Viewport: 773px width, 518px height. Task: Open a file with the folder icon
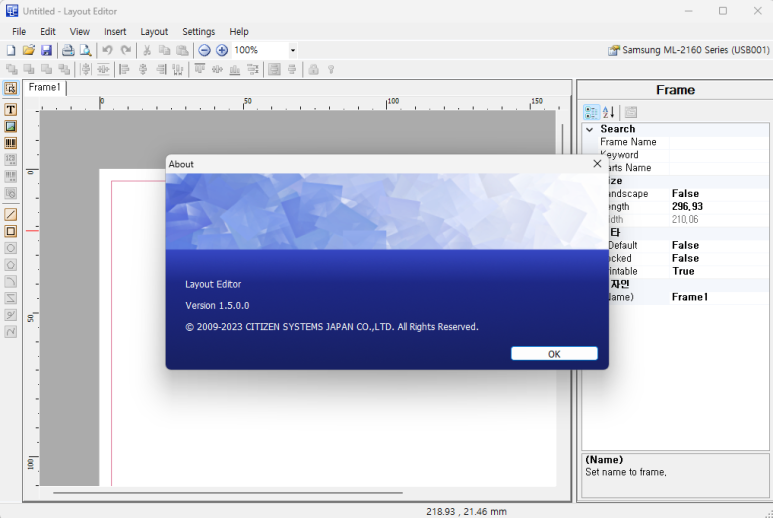click(29, 50)
